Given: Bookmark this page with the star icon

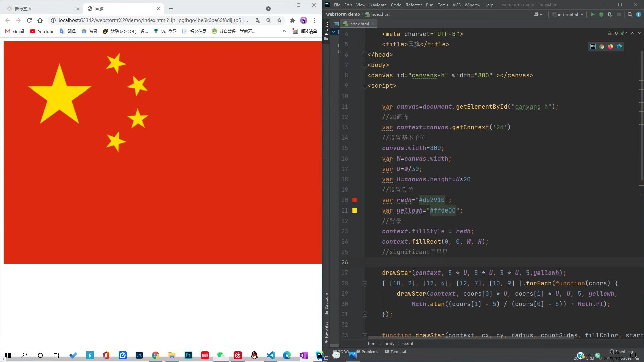Looking at the screenshot, I should pyautogui.click(x=279, y=20).
